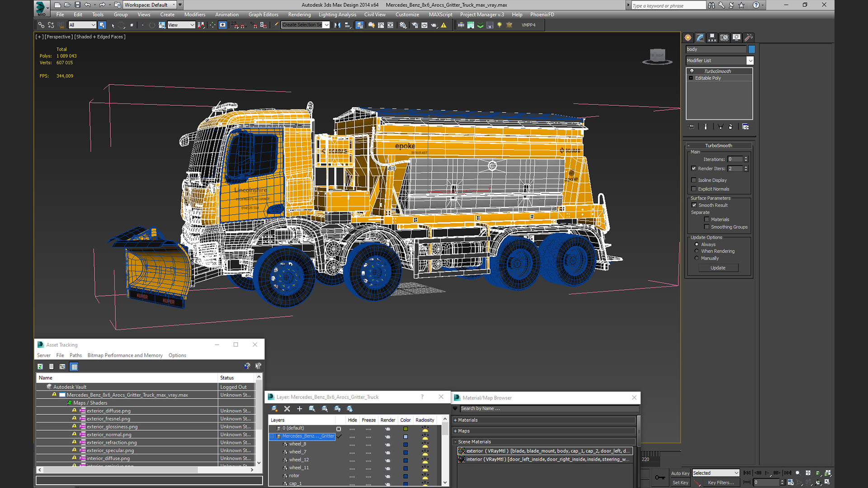
Task: Open the Modifiers menu
Action: click(x=194, y=14)
